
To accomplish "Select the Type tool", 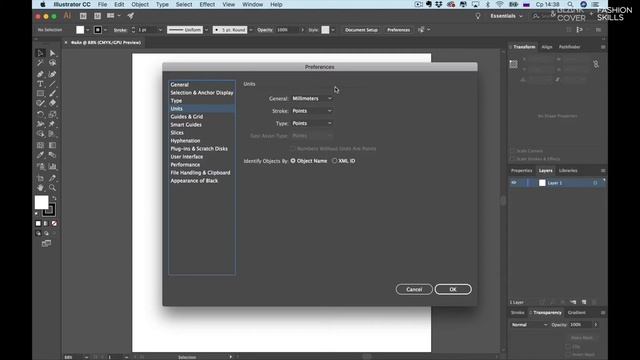I will point(40,84).
